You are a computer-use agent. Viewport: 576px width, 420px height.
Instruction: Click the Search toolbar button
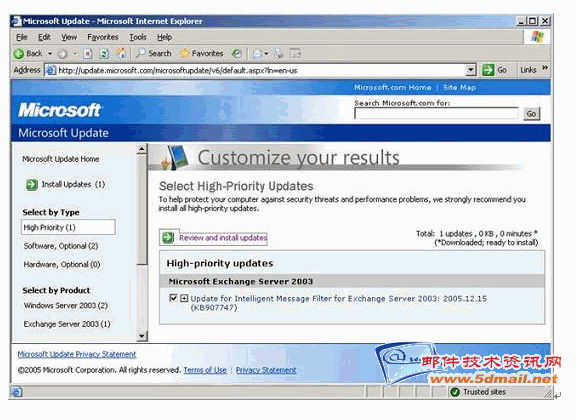(x=154, y=54)
